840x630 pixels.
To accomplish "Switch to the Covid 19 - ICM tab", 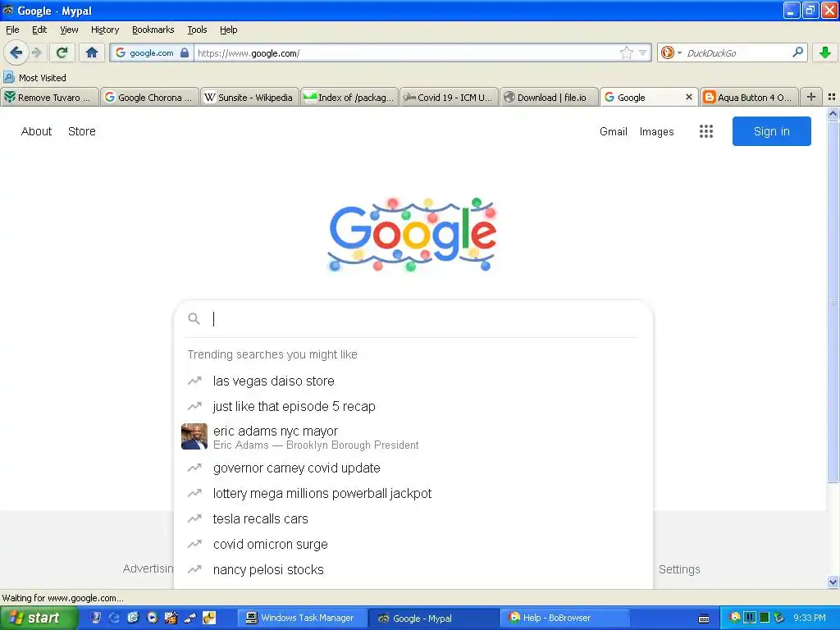I will (450, 97).
